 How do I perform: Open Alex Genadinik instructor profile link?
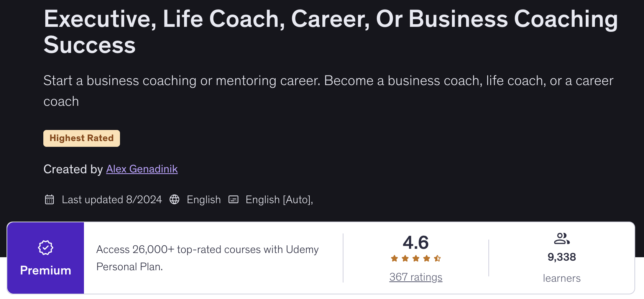tap(142, 169)
